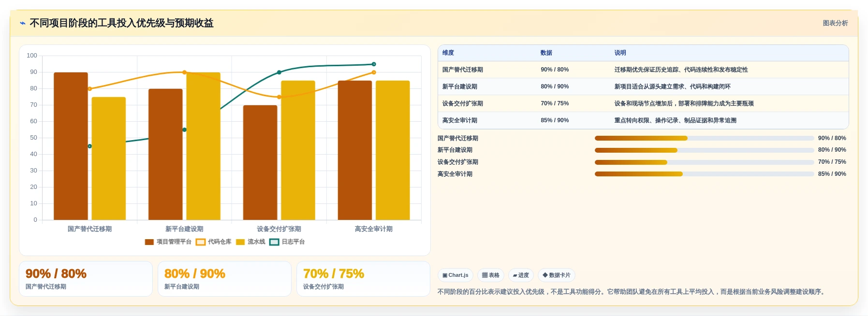
Task: Click the 图表分析 label in header
Action: [835, 23]
